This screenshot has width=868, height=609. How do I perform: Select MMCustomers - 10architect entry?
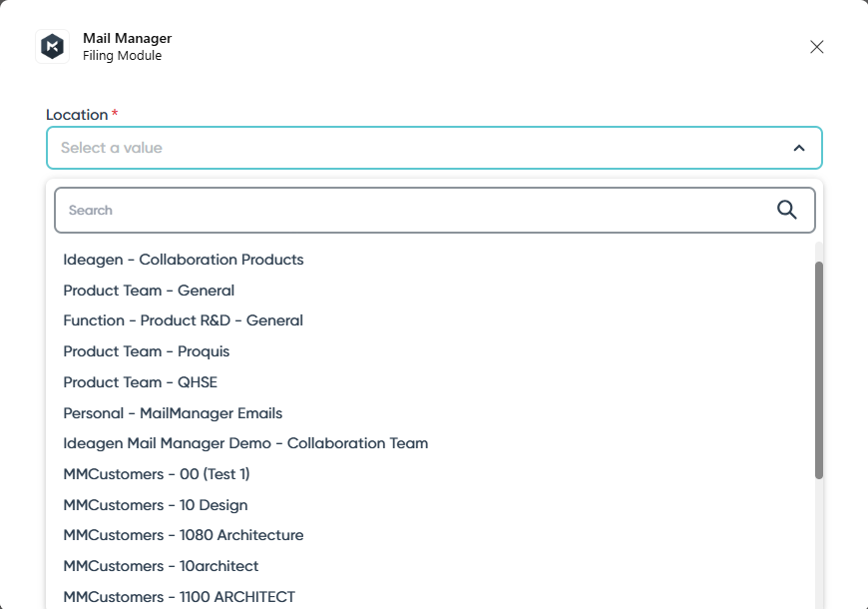pos(161,566)
